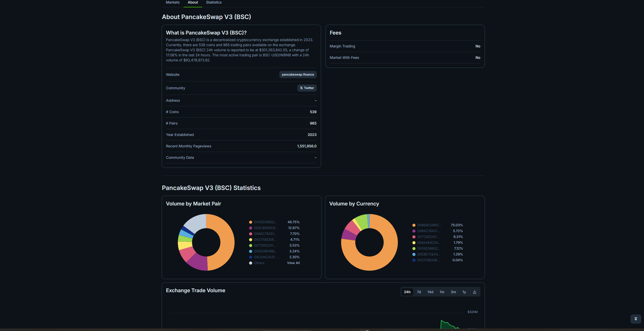The width and height of the screenshot is (644, 331).
Task: Click the Fees heading
Action: pos(335,33)
